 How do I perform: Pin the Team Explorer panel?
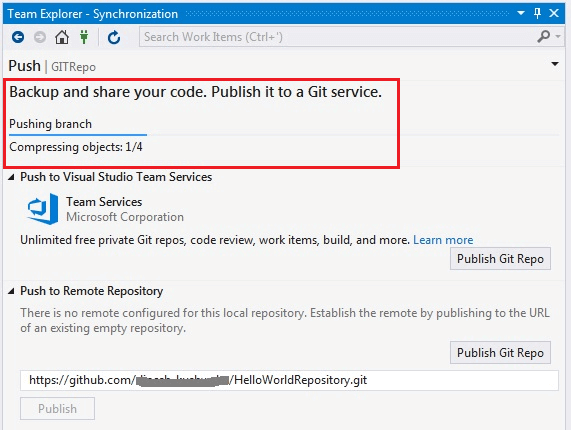click(537, 13)
